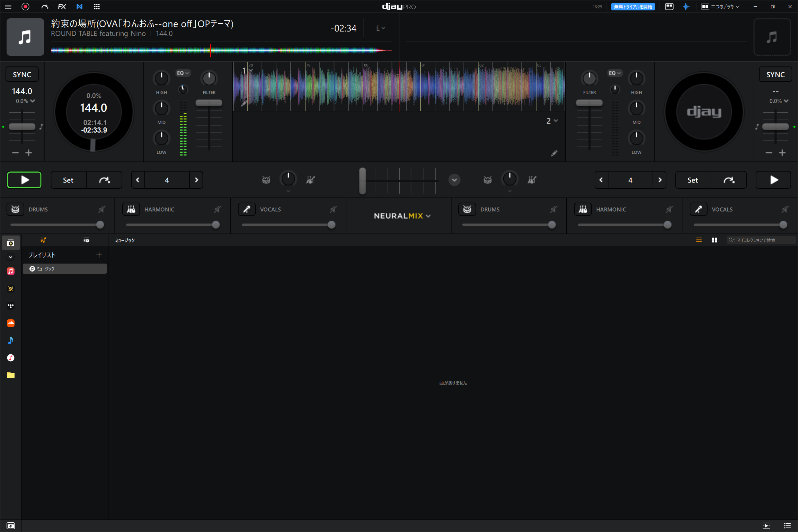798x532 pixels.
Task: Click the left deck Set cue button
Action: 68,180
